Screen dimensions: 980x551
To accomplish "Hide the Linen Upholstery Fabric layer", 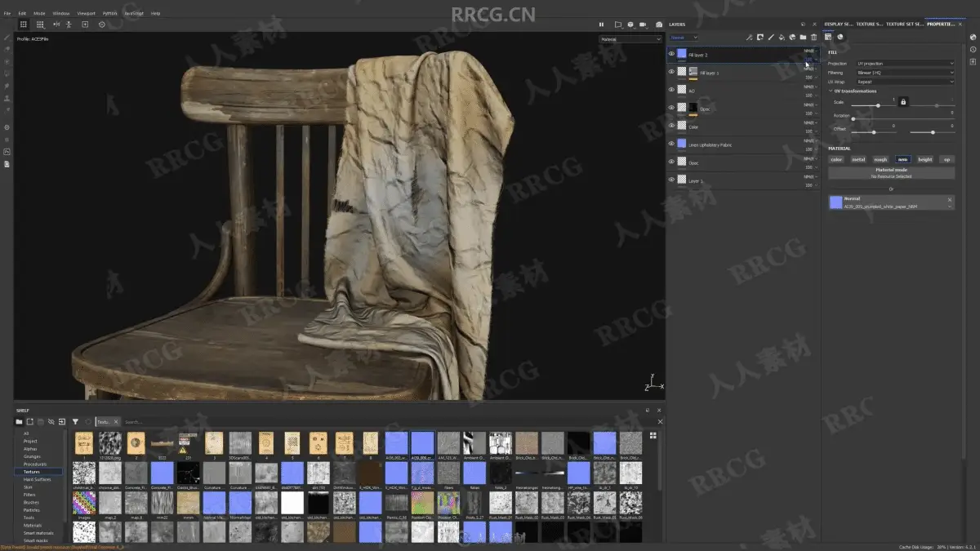I will [672, 144].
